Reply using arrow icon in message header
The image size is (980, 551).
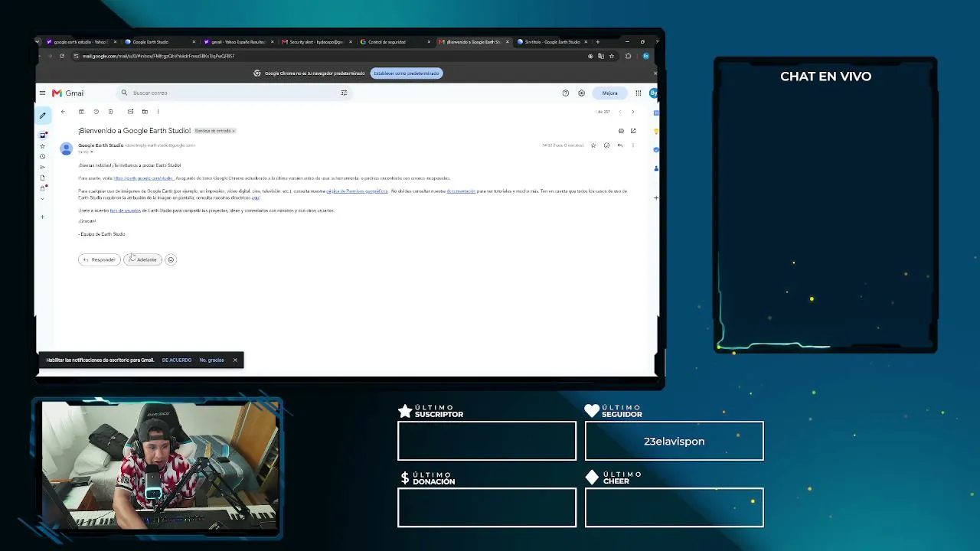point(620,145)
